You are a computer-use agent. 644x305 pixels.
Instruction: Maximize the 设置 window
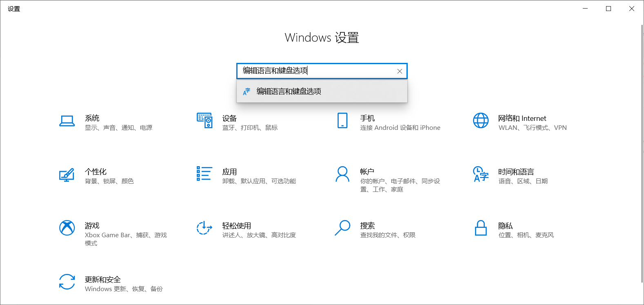click(608, 9)
